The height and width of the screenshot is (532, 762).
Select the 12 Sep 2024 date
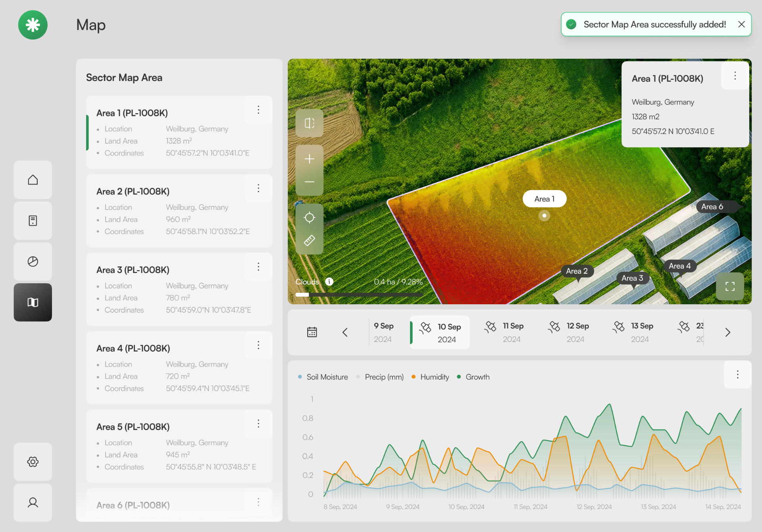[x=568, y=332]
